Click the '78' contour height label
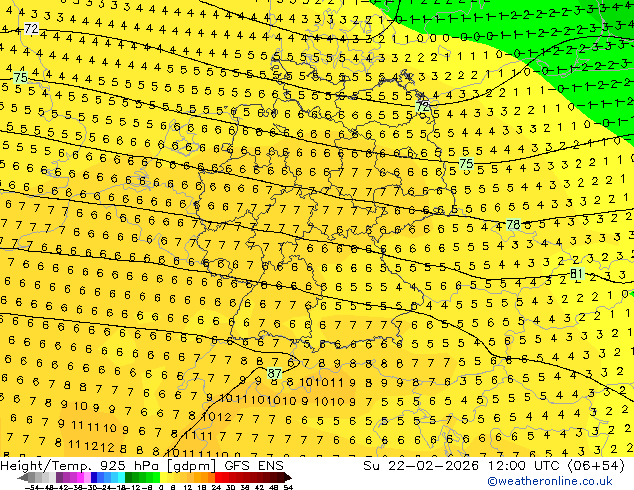 [513, 224]
